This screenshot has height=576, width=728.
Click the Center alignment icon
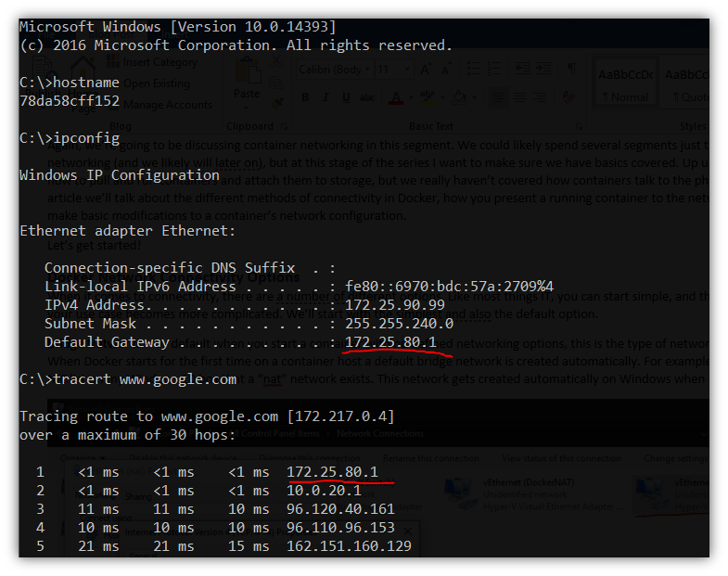click(x=519, y=97)
